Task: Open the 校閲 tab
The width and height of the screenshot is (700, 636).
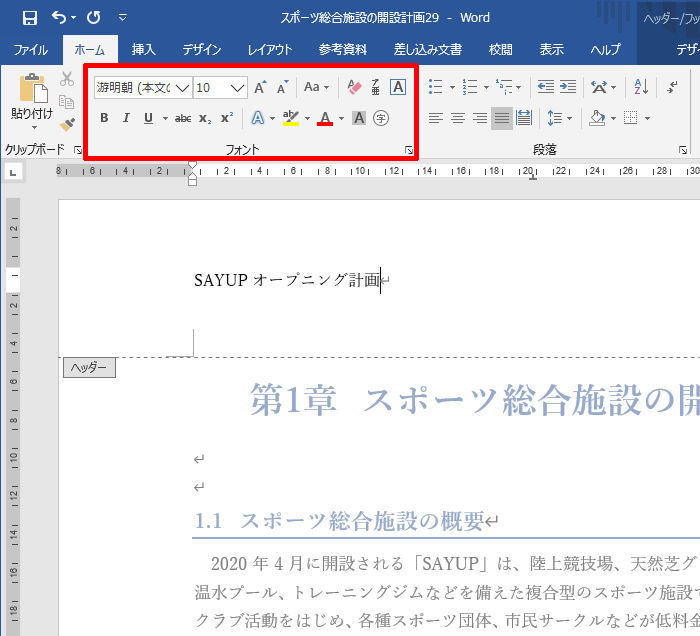Action: 500,50
